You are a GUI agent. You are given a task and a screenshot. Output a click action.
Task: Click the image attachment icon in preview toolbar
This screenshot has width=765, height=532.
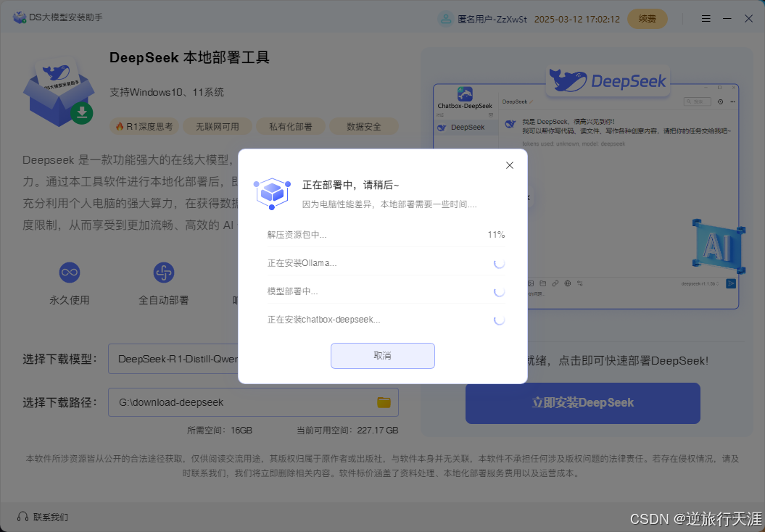[x=531, y=283]
